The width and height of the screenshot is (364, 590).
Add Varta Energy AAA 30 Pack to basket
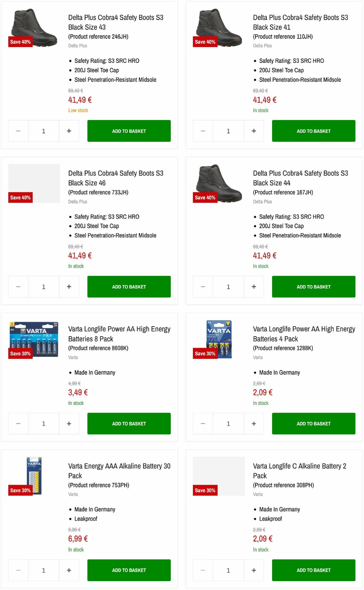129,570
